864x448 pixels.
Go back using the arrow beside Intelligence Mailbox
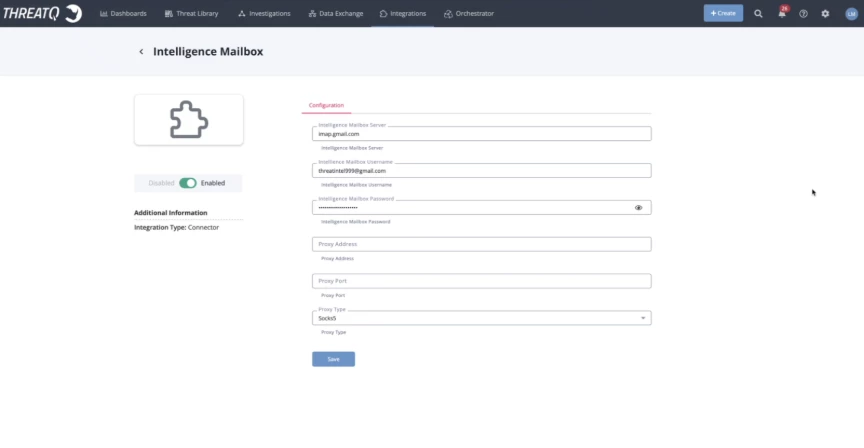tap(141, 51)
